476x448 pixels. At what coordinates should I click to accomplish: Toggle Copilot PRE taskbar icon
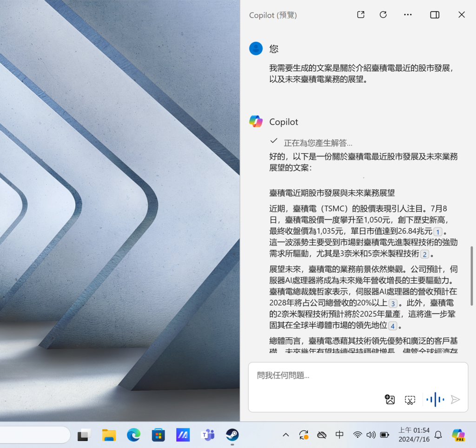pyautogui.click(x=458, y=435)
